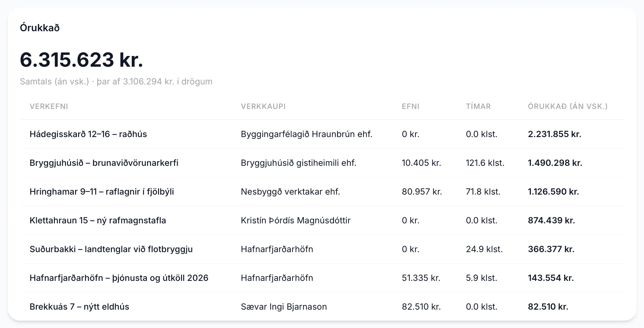Open project Suðurbakki – landtenglar við flotbryggju

click(111, 249)
